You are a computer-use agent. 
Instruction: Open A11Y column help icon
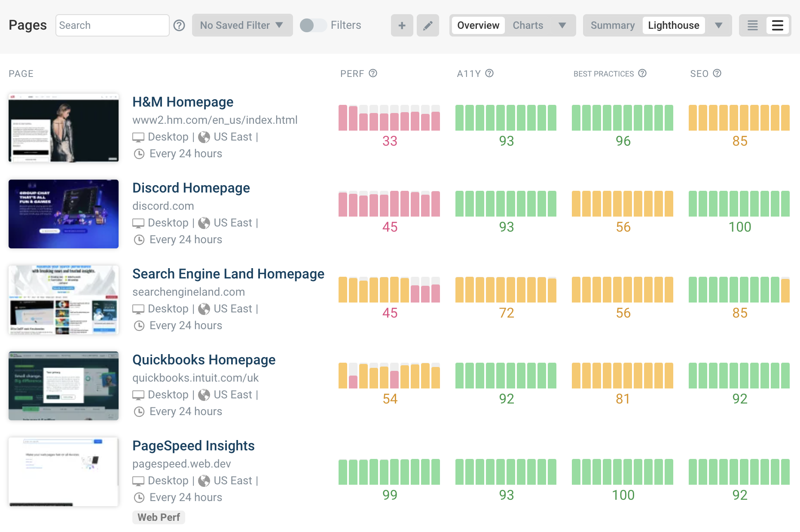point(489,73)
